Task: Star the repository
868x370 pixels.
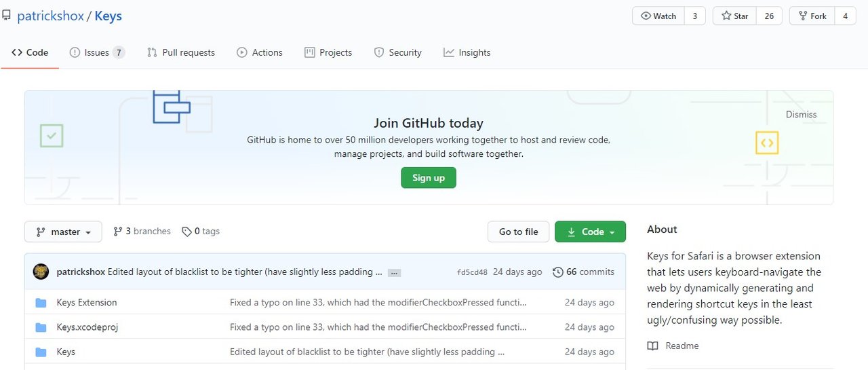Action: pyautogui.click(x=734, y=16)
